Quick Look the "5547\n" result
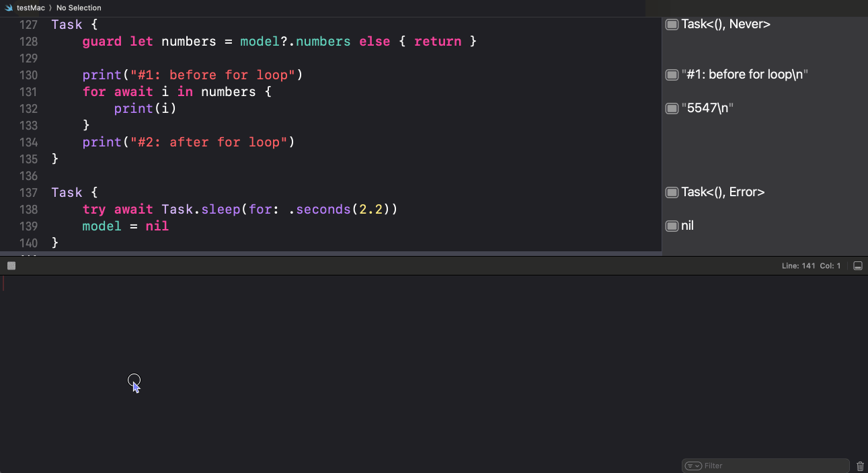The image size is (868, 473). (x=672, y=109)
